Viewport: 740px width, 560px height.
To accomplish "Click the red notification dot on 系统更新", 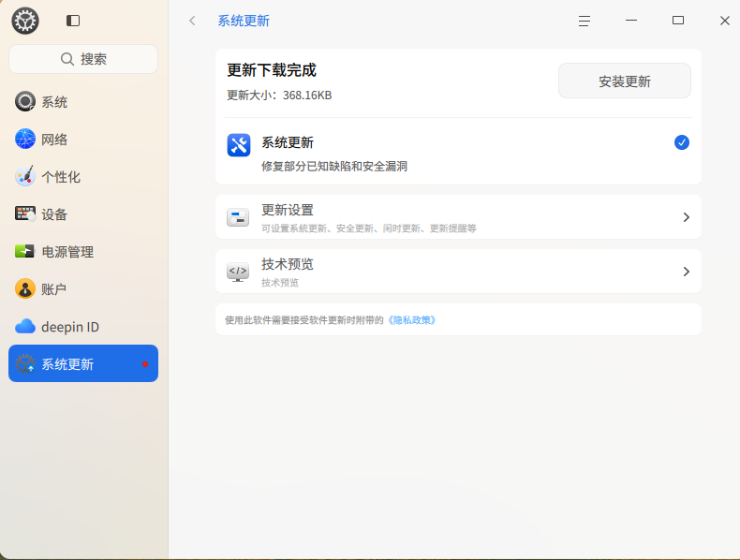I will tap(145, 364).
